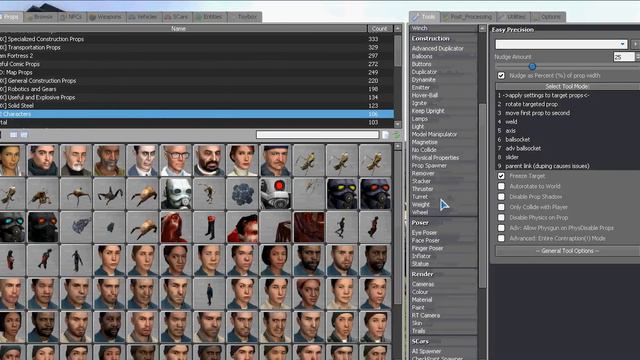The width and height of the screenshot is (640, 360).
Task: Open the Easy Precision preset dropdown
Action: (x=561, y=44)
